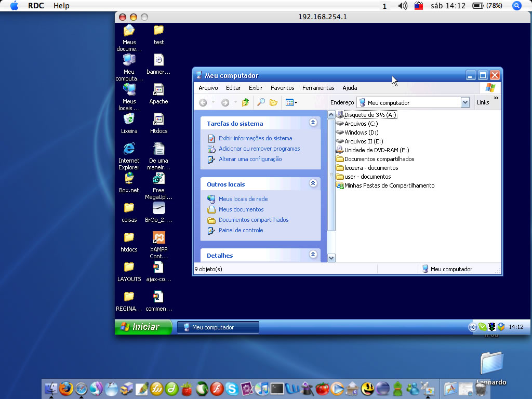The image size is (532, 399).
Task: Click inside the Endereço address field
Action: 409,102
